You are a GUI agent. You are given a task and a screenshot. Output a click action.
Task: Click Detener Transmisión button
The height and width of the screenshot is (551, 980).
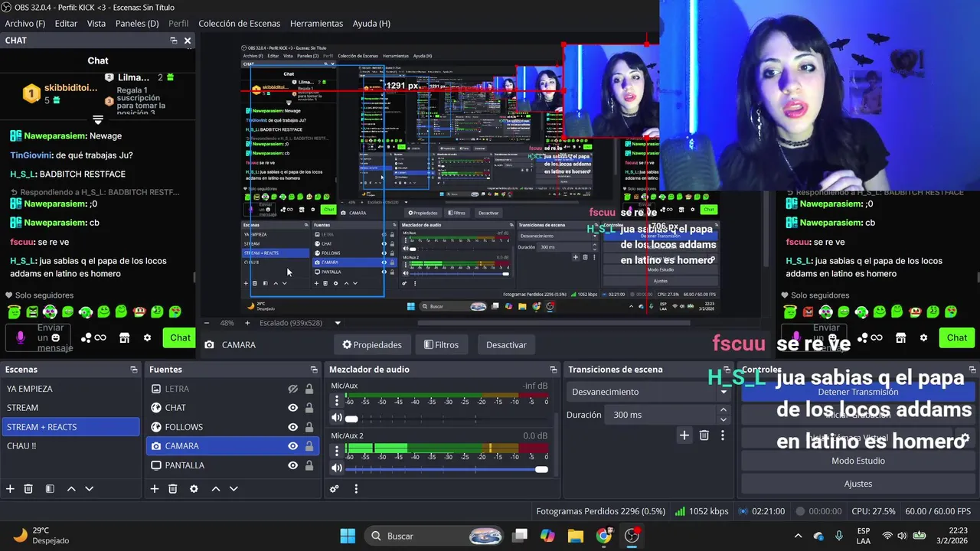[858, 392]
